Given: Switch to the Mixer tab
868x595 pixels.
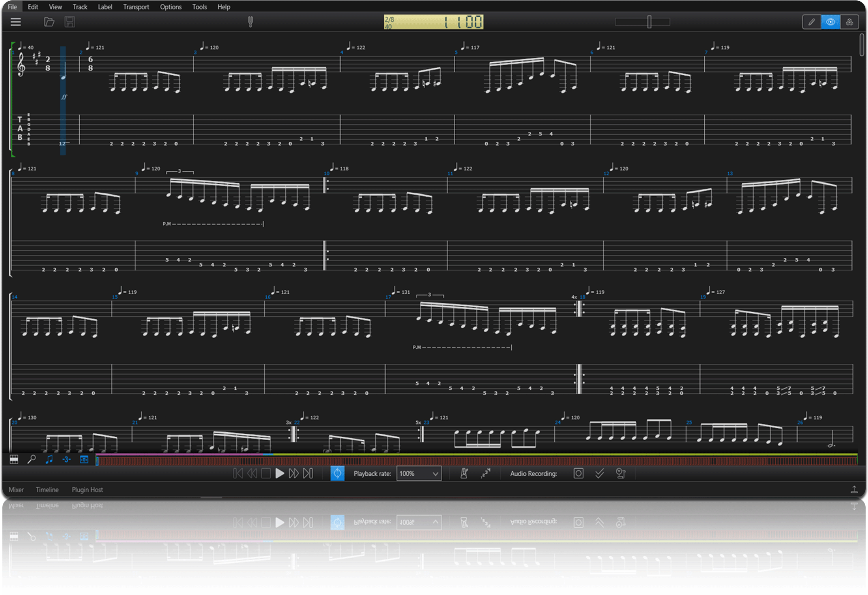Looking at the screenshot, I should 16,490.
